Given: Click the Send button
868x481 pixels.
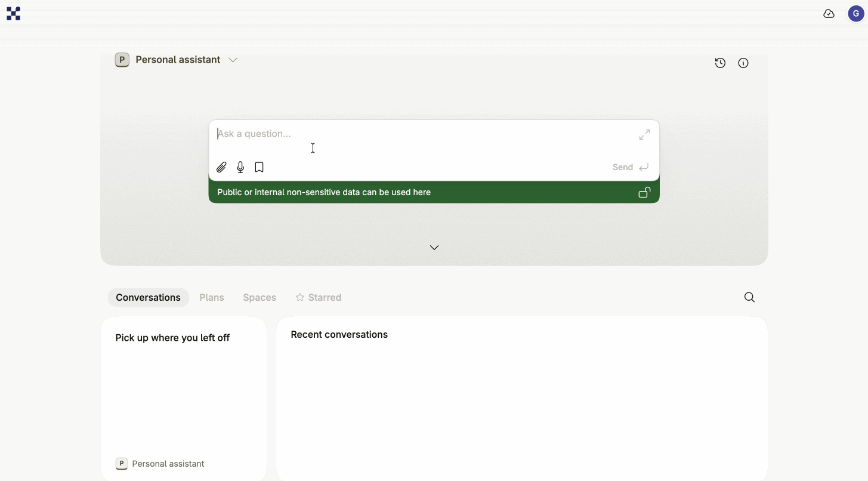Looking at the screenshot, I should click(x=622, y=167).
